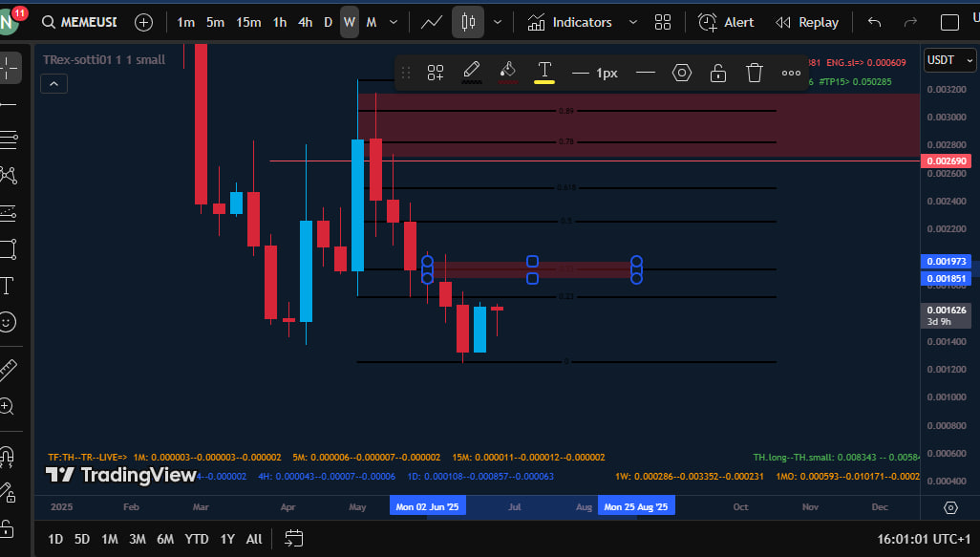Viewport: 980px width, 557px height.
Task: Open the USDT currency dropdown
Action: pyautogui.click(x=950, y=60)
